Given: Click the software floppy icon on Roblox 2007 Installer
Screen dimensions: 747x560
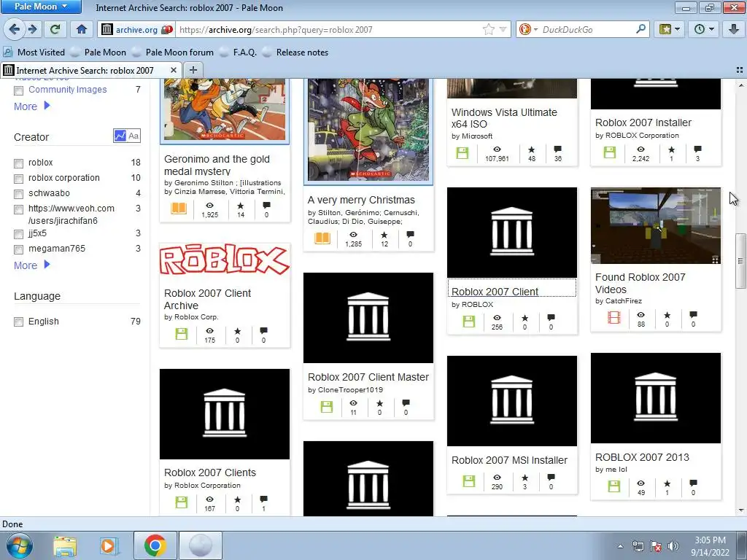Looking at the screenshot, I should pyautogui.click(x=610, y=152).
